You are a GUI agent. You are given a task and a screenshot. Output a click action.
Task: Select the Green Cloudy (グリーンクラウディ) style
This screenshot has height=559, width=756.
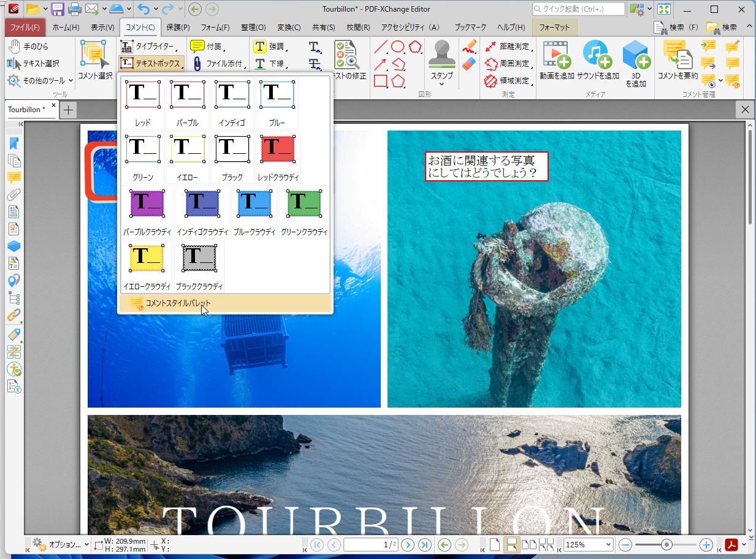[x=304, y=212]
